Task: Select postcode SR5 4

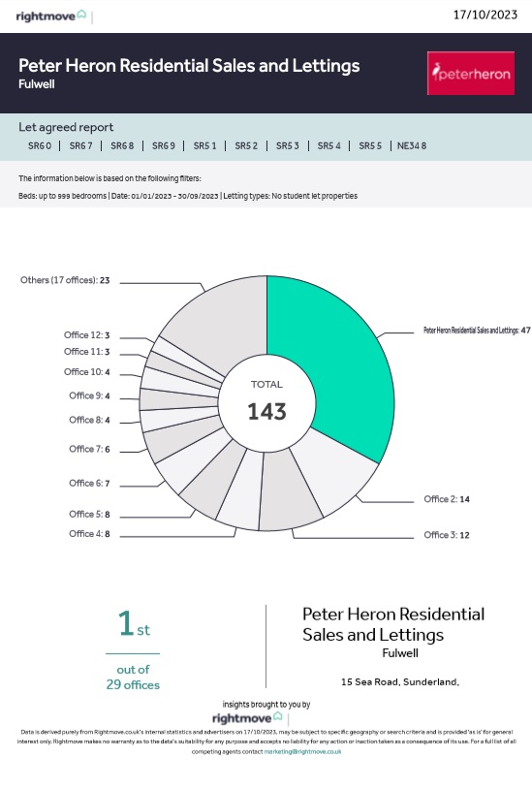Action: coord(329,145)
